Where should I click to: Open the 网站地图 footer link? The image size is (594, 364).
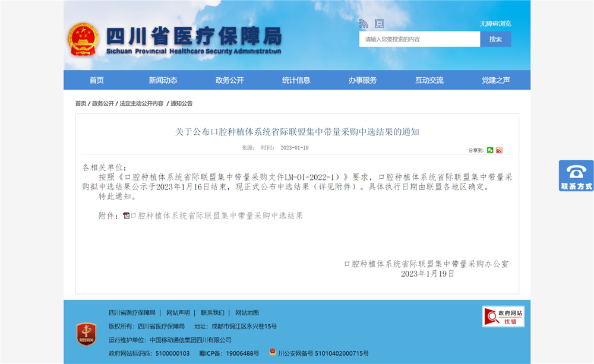pos(247,313)
